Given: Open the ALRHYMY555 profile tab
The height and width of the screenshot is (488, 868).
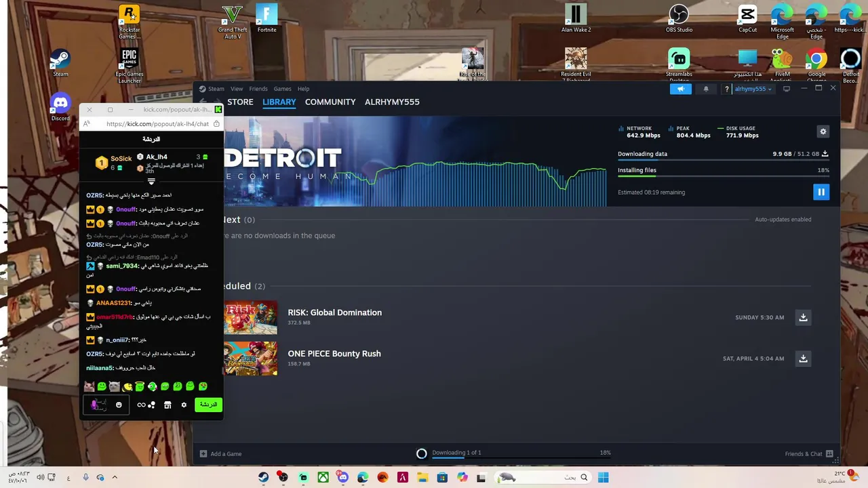Looking at the screenshot, I should click(392, 102).
